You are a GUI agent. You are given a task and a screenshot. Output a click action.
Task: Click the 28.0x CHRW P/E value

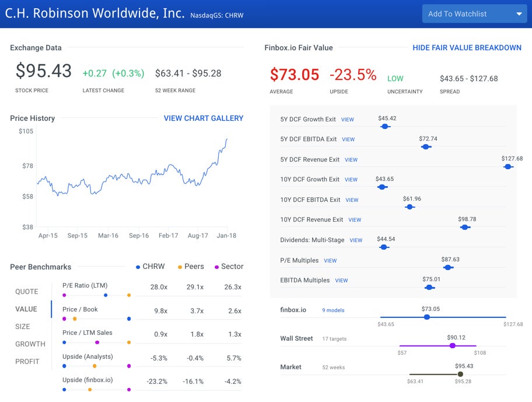pos(159,287)
